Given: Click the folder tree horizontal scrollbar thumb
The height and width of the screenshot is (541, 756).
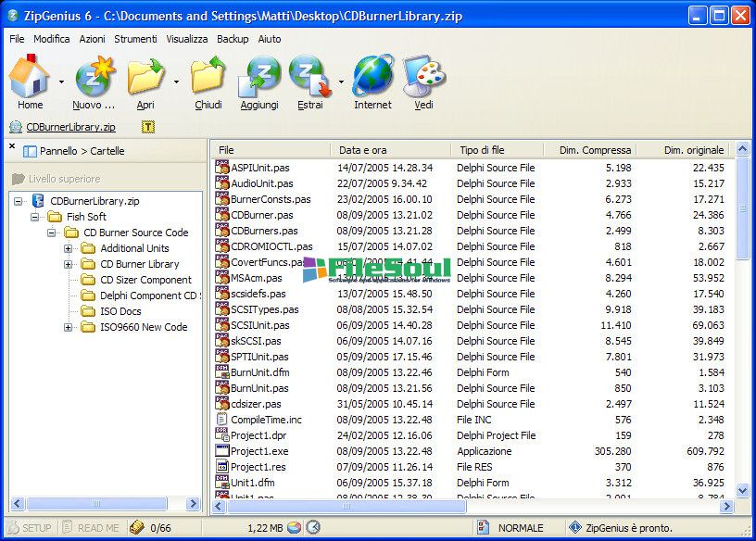Looking at the screenshot, I should pyautogui.click(x=96, y=504).
